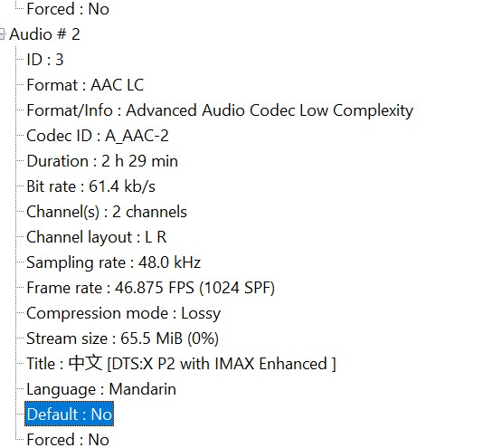Select the Audio # 2 heading

click(x=44, y=34)
